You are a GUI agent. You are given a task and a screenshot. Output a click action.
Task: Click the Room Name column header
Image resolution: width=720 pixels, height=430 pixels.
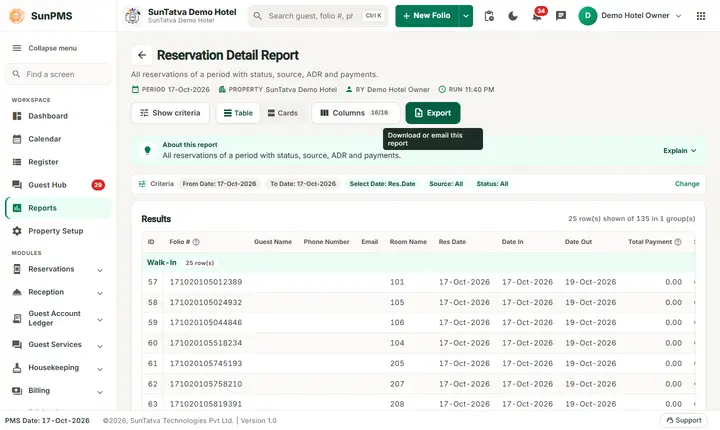pos(408,242)
